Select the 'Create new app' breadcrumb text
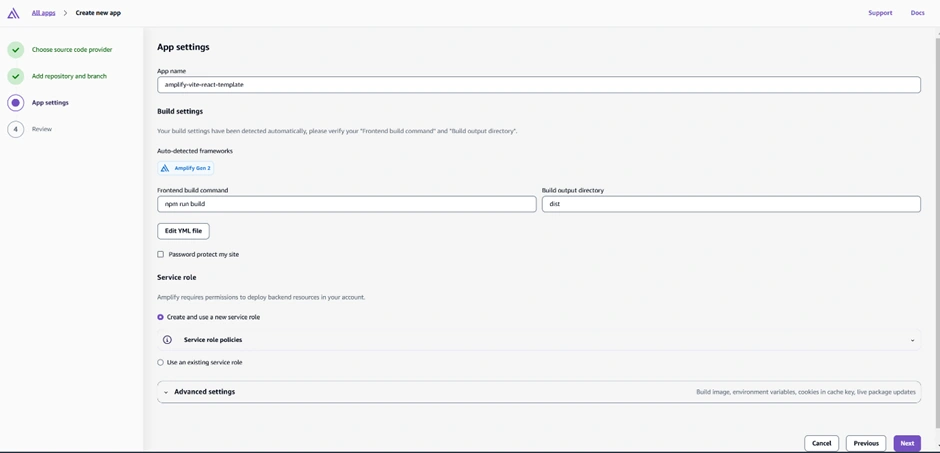The image size is (940, 453). 98,13
